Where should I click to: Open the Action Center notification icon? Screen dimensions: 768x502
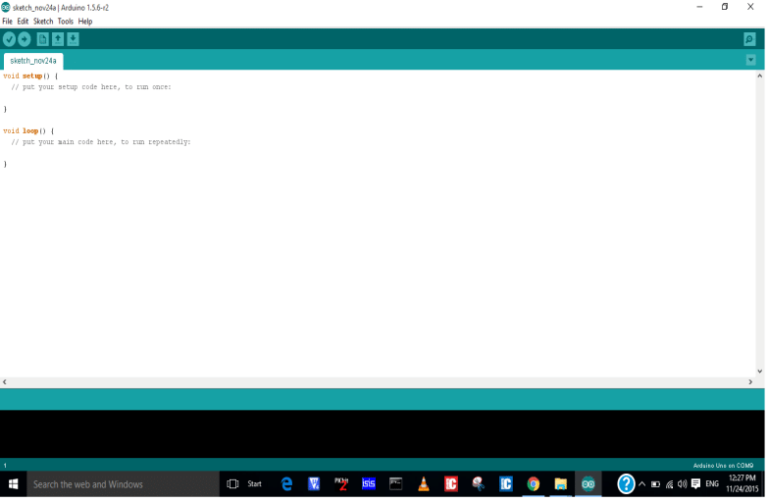tap(696, 484)
